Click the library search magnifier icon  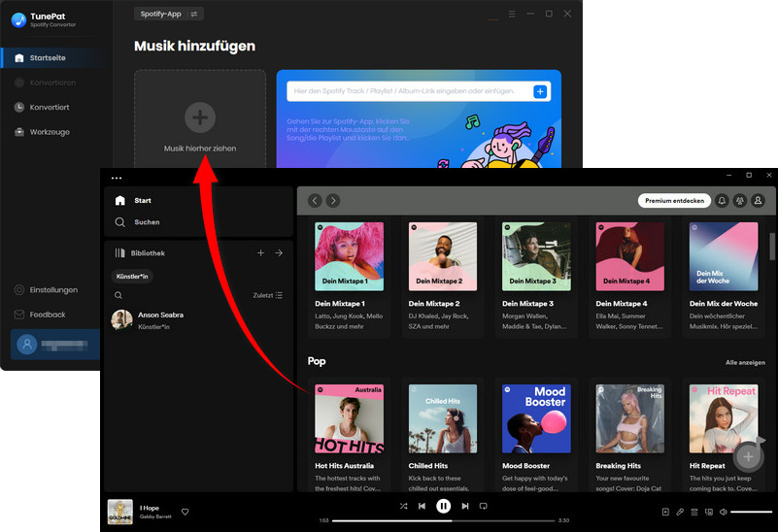118,295
